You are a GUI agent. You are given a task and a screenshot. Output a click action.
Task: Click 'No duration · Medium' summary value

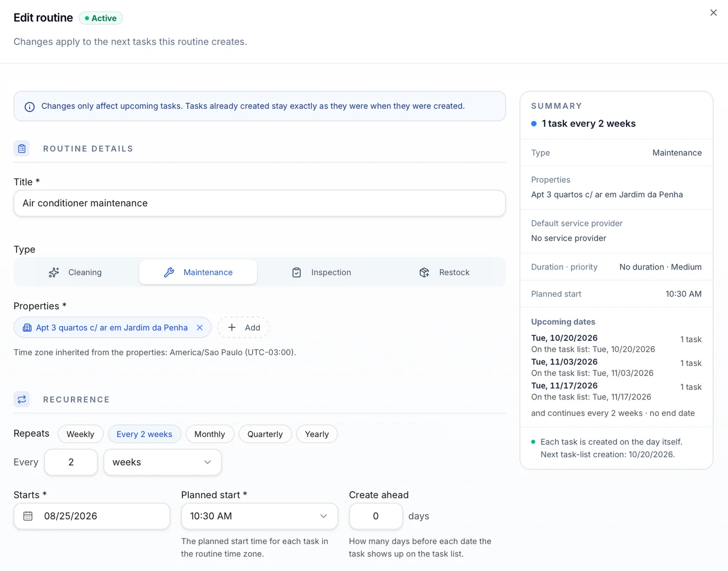tap(660, 267)
